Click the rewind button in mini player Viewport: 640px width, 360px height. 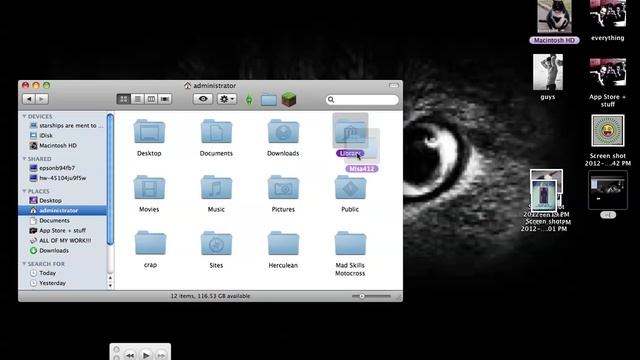tap(130, 356)
